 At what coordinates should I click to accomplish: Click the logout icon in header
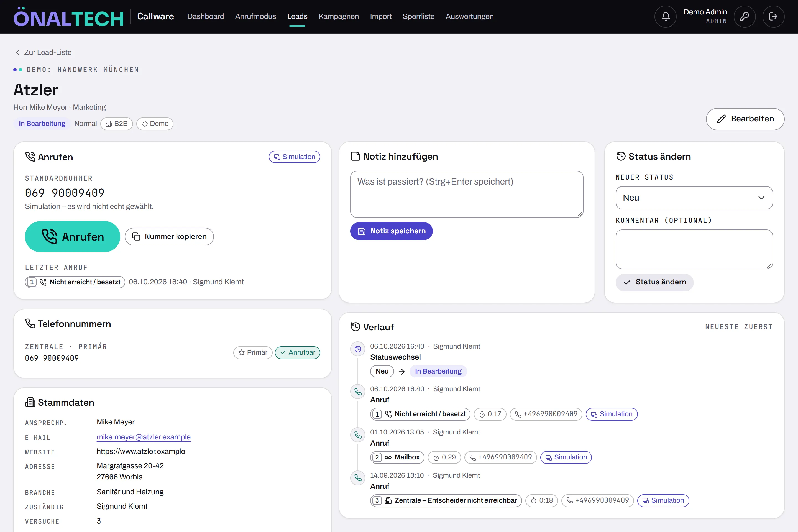(x=773, y=17)
